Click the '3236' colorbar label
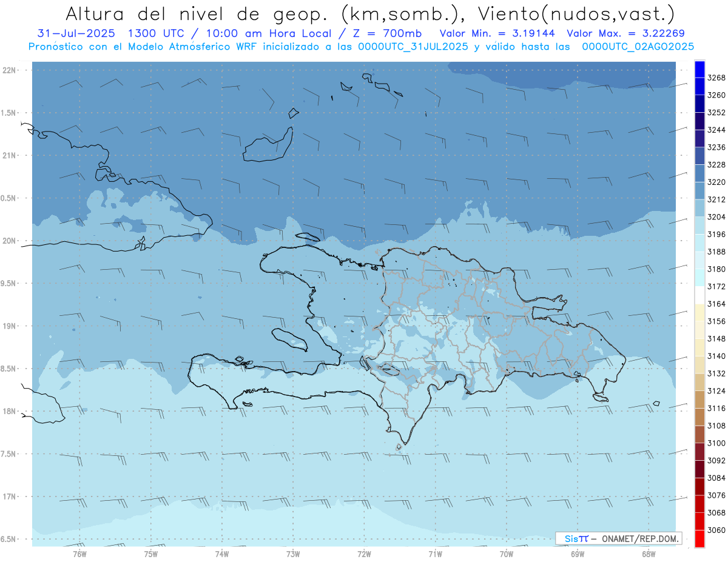The image size is (728, 562). point(716,147)
